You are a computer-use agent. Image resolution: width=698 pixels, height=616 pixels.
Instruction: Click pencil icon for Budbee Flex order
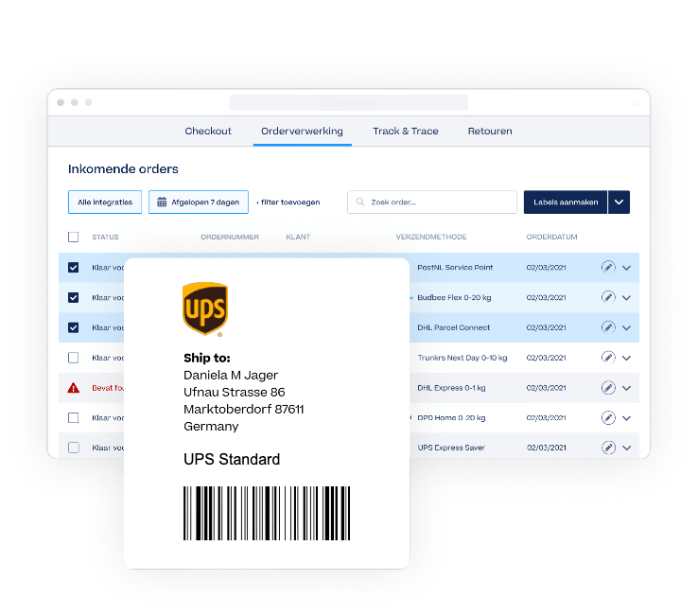click(608, 297)
